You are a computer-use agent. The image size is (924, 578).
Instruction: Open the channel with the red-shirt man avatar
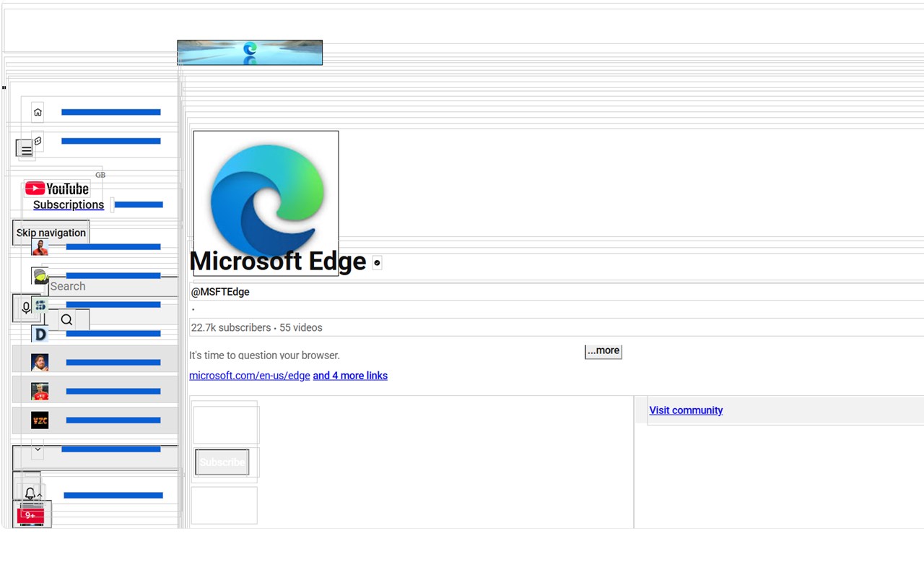pyautogui.click(x=40, y=247)
